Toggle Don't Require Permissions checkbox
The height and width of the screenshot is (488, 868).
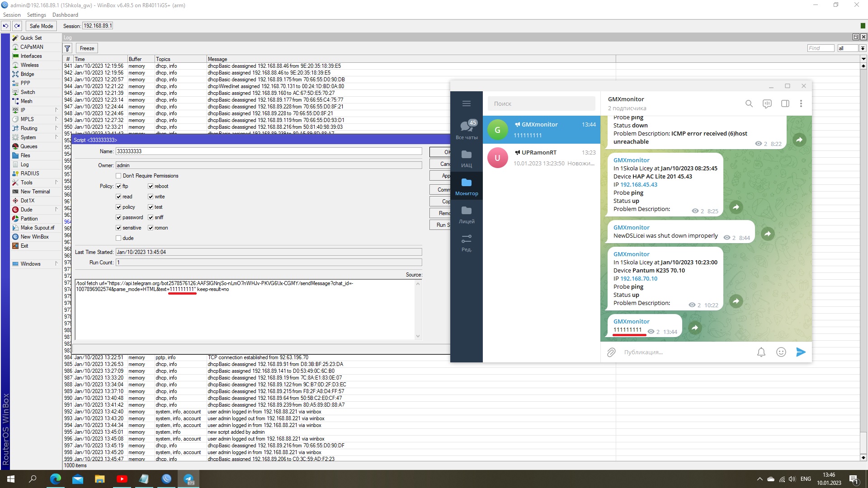pos(118,176)
